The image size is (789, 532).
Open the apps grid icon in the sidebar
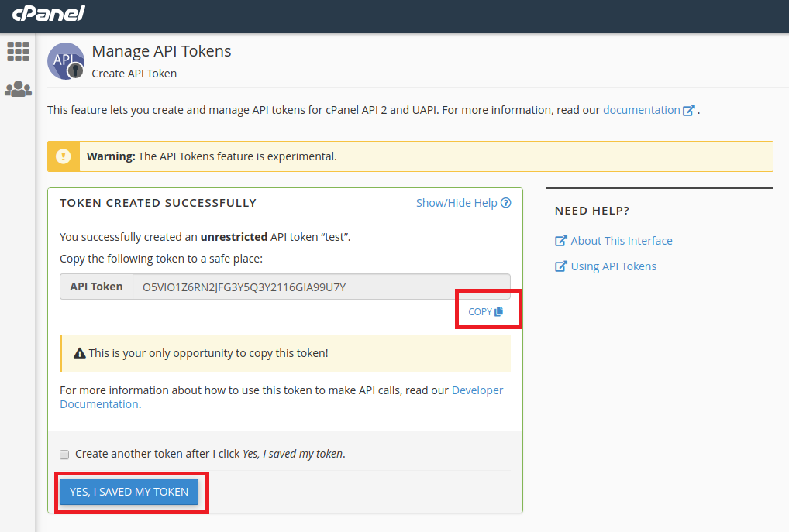point(18,52)
